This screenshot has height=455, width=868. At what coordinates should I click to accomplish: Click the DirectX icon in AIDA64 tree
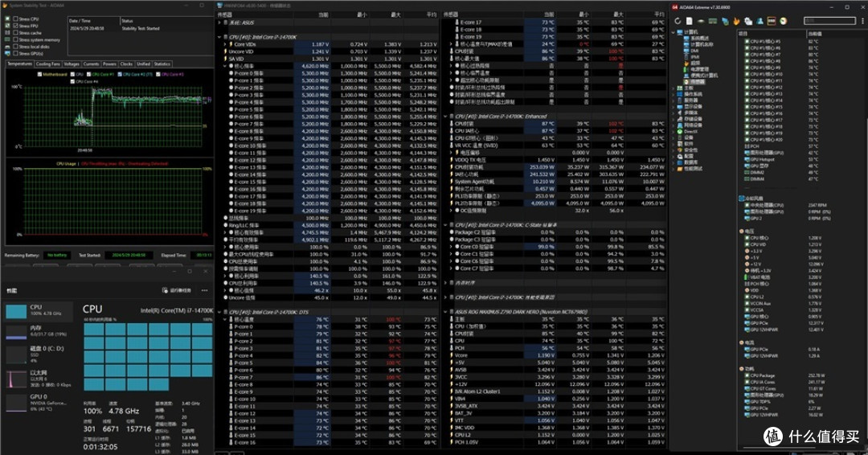coord(681,132)
